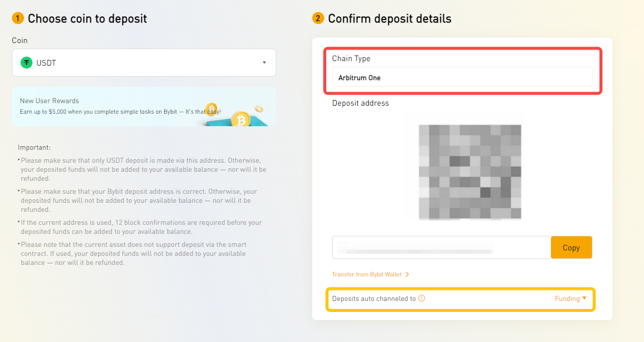Open the Funding account dropdown

point(570,298)
